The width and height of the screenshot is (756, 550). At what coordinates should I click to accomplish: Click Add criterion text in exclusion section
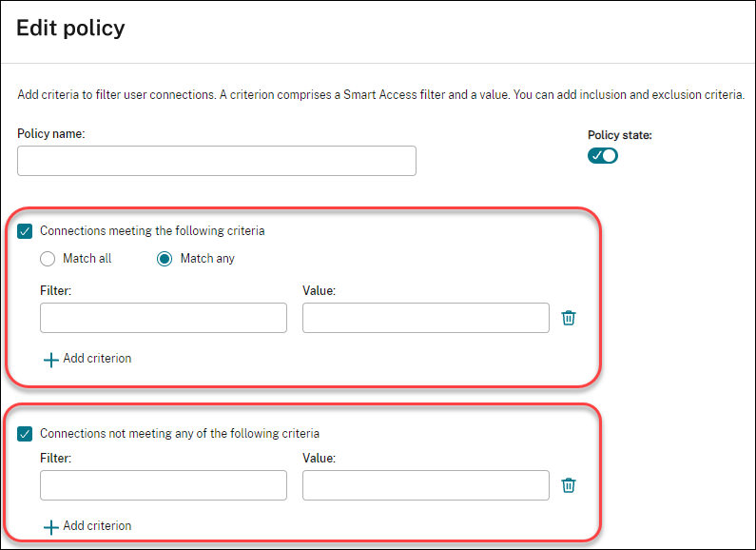pyautogui.click(x=97, y=526)
